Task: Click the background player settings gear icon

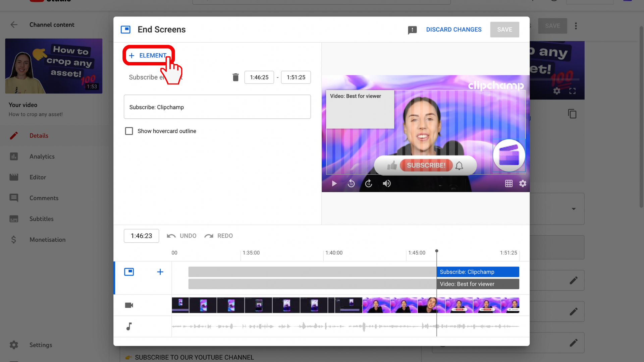Action: [557, 91]
